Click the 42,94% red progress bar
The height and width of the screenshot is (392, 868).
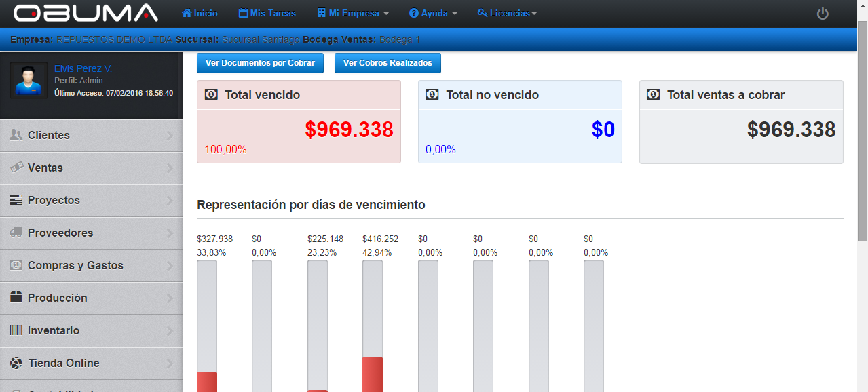373,374
